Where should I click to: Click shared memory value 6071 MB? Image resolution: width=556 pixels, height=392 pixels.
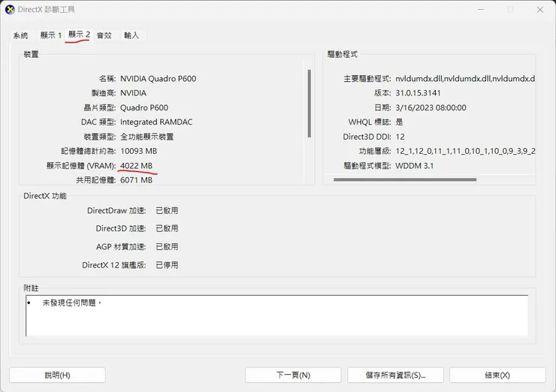tap(137, 180)
